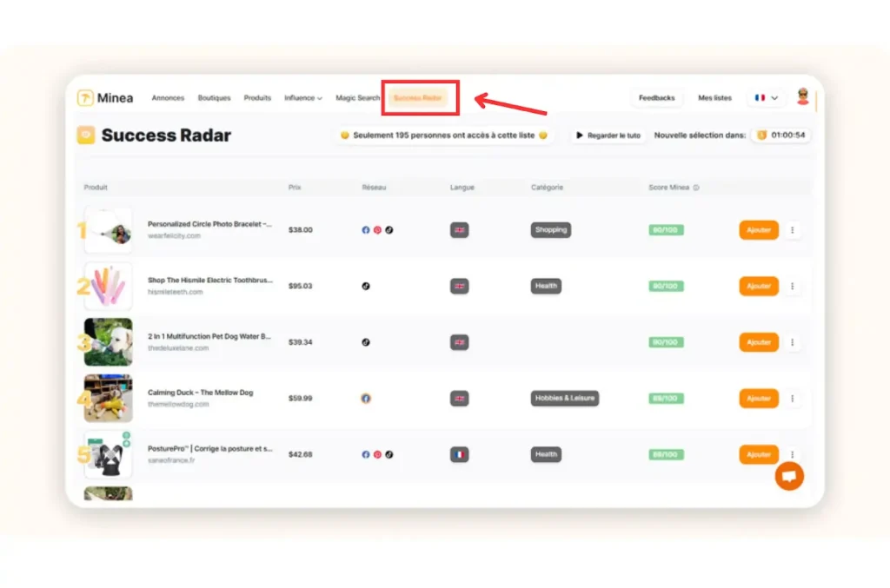
Task: Click Regarder le tuto play button
Action: point(608,135)
